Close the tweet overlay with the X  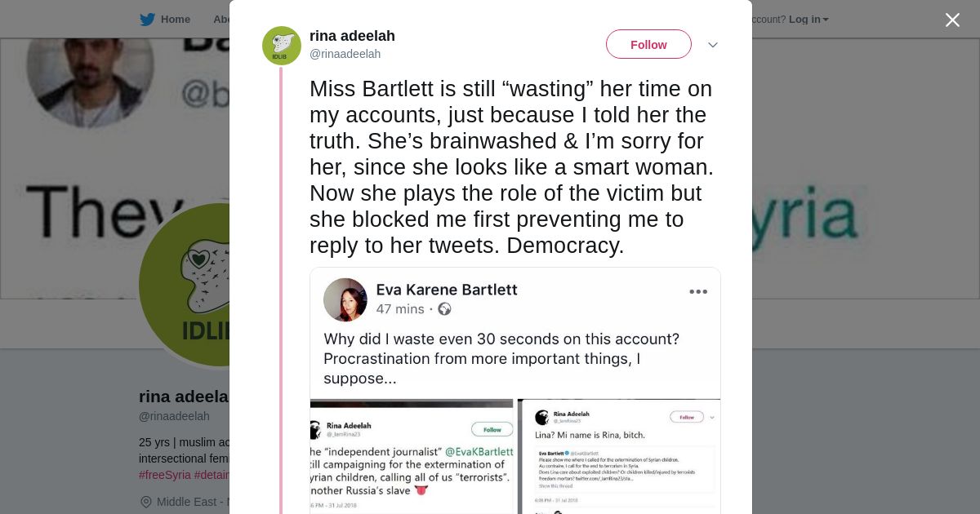pos(952,20)
